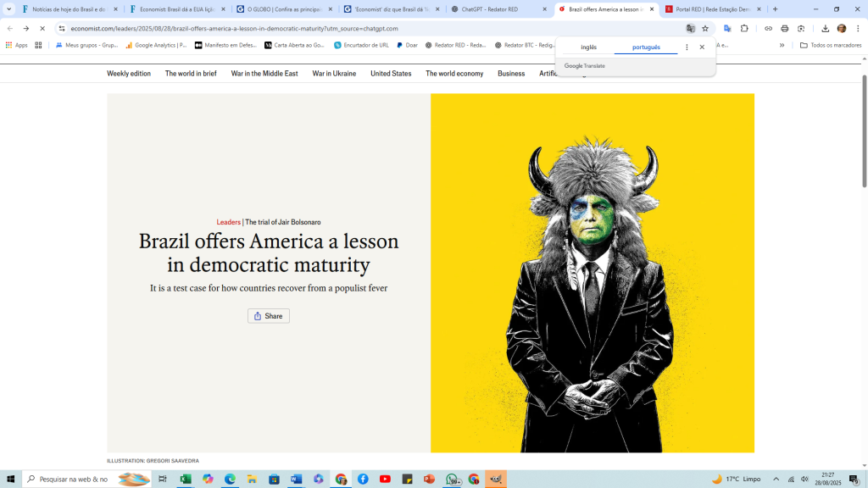Launch YouTube from the taskbar

click(385, 479)
